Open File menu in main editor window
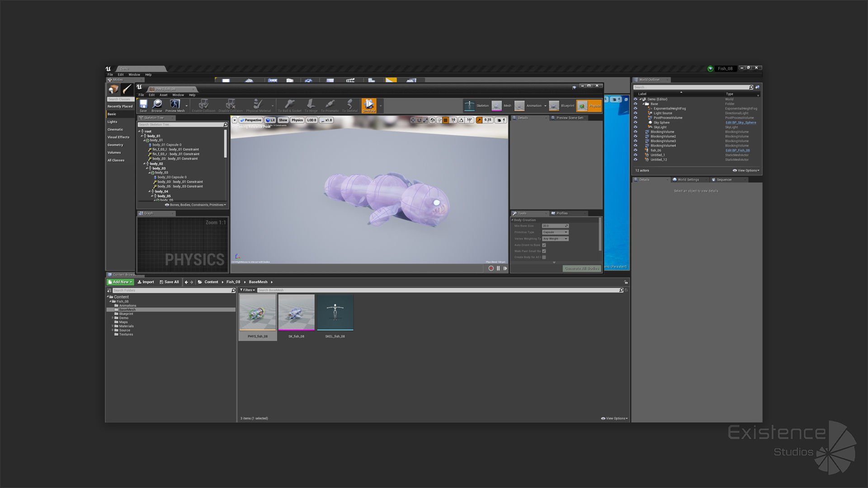This screenshot has height=488, width=868. pos(110,75)
